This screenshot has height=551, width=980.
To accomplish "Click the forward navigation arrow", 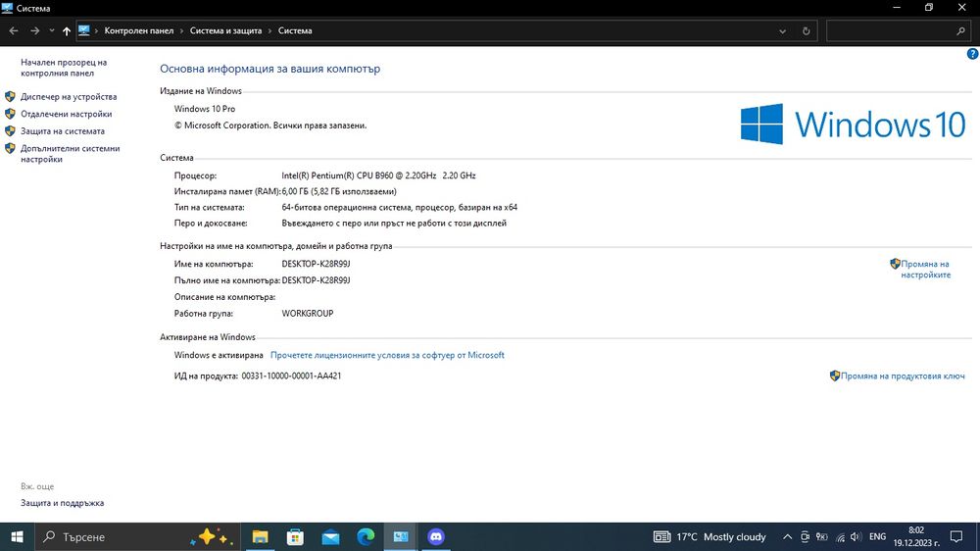I will pos(35,30).
